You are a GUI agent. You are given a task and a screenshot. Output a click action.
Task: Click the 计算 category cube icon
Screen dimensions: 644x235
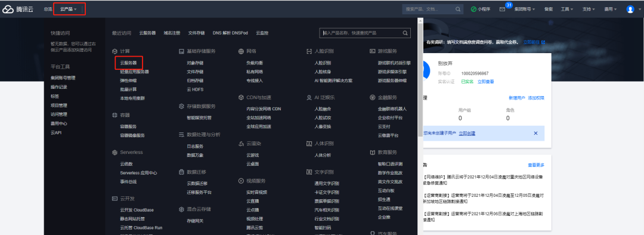[x=114, y=51]
